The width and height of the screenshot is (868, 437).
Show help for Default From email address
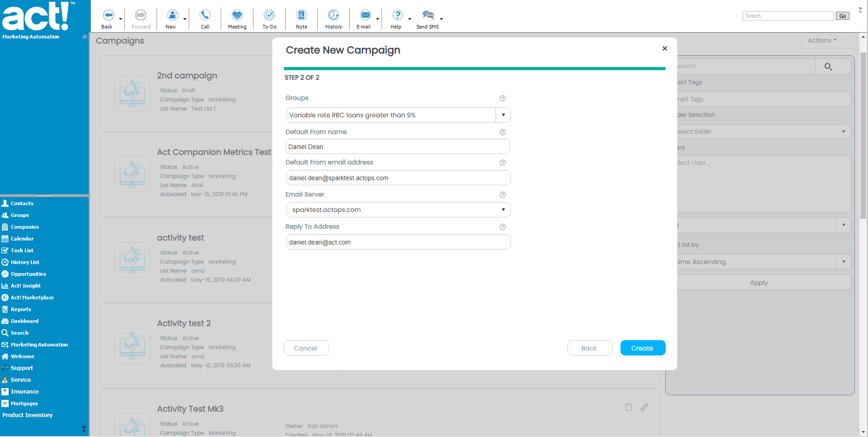pyautogui.click(x=502, y=163)
